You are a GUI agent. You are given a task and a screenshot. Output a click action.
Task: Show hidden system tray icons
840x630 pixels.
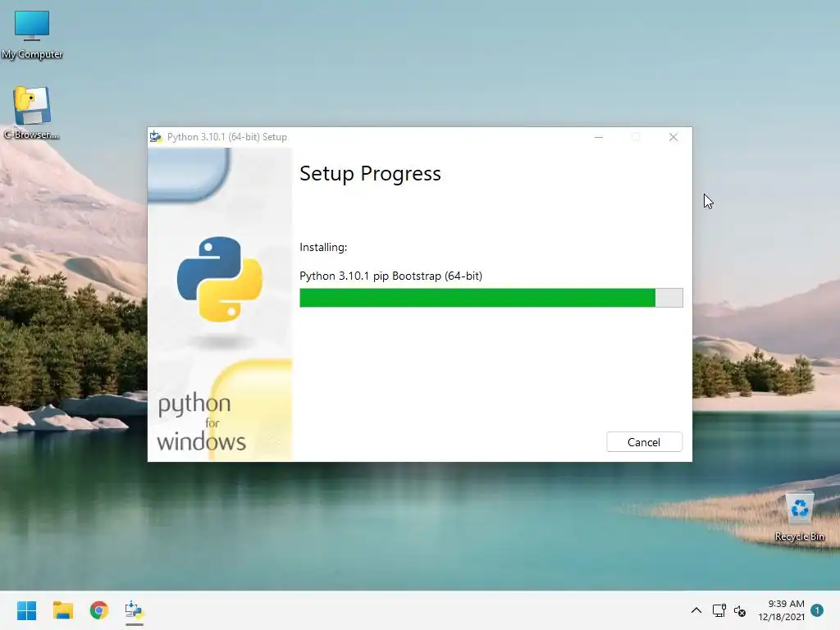point(696,610)
